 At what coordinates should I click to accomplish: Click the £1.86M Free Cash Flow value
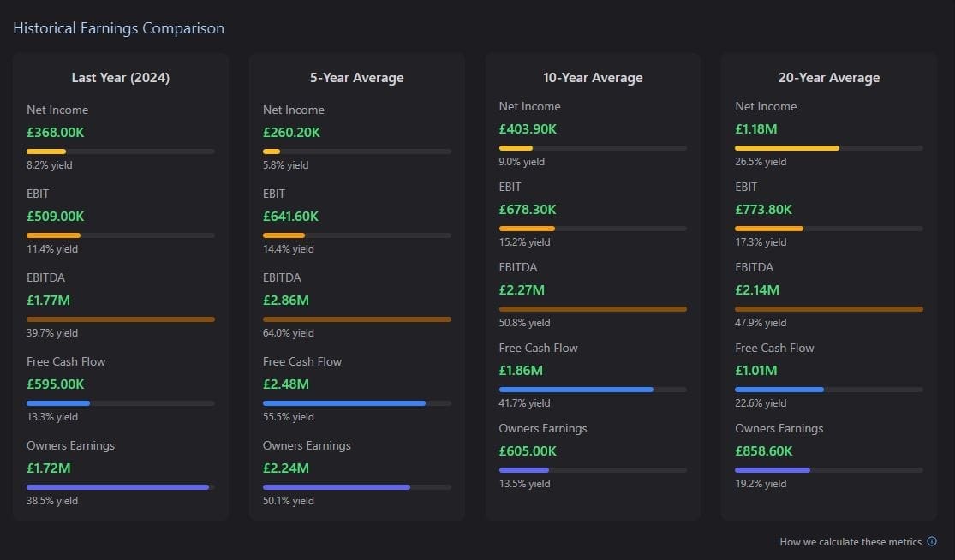click(521, 370)
